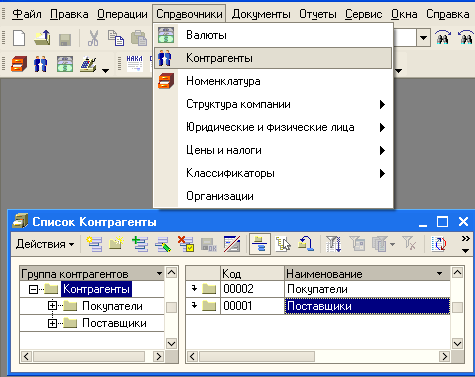This screenshot has height=377, width=475.
Task: Open the Правка menu
Action: coord(69,14)
